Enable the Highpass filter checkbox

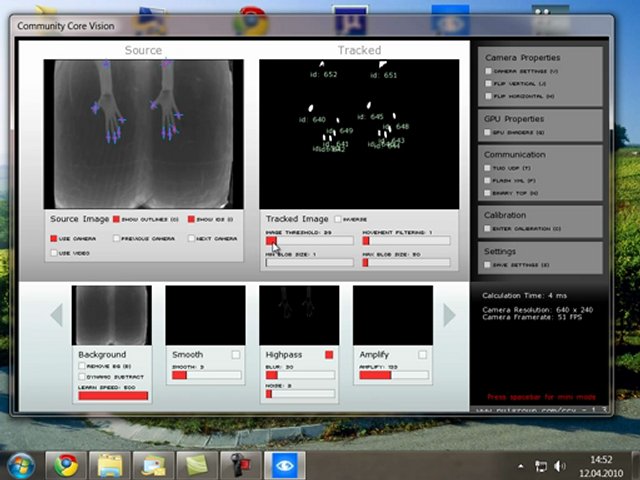point(329,355)
